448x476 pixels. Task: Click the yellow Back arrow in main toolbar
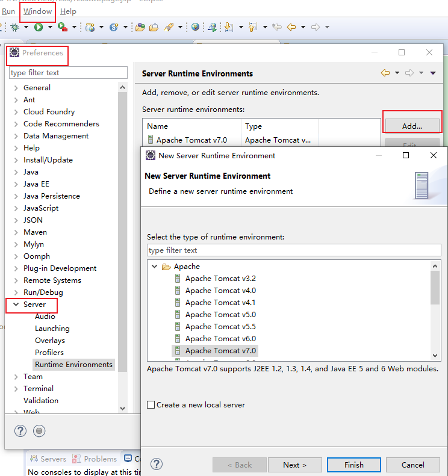point(291,27)
